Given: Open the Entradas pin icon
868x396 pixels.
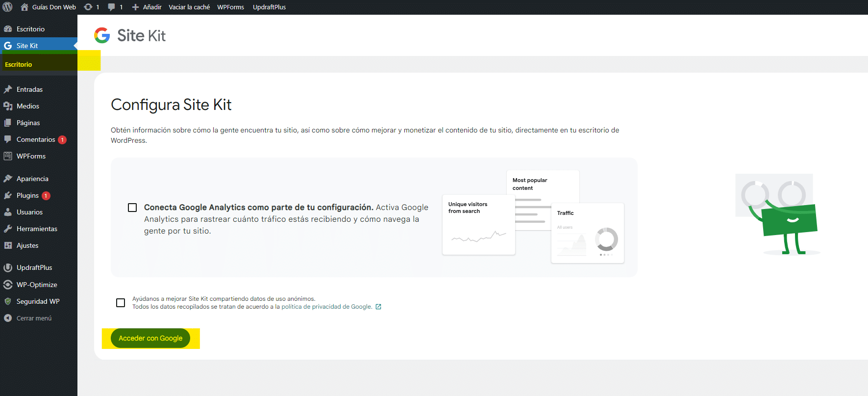Looking at the screenshot, I should tap(8, 89).
